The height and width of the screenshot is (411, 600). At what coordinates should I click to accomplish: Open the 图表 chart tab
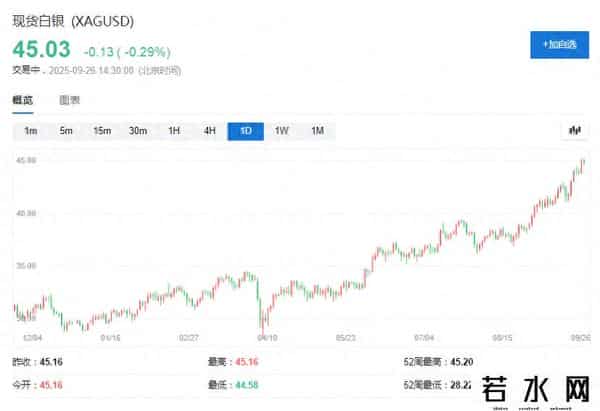click(69, 100)
